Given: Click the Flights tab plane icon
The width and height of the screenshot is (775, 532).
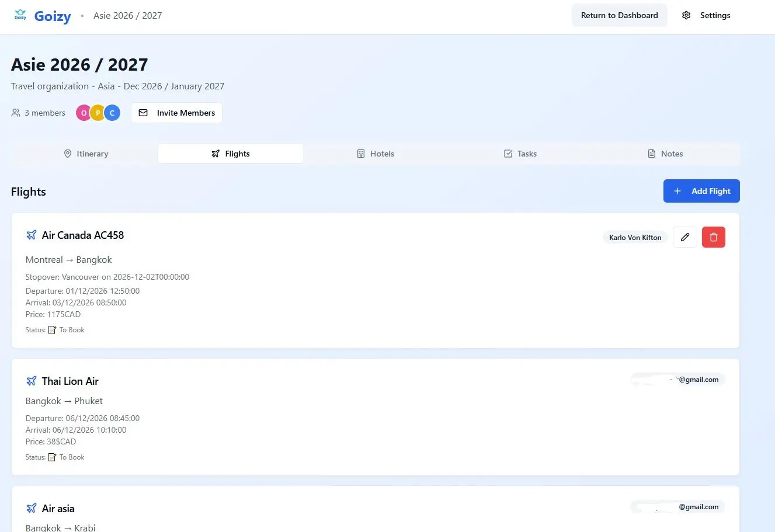Looking at the screenshot, I should (216, 154).
